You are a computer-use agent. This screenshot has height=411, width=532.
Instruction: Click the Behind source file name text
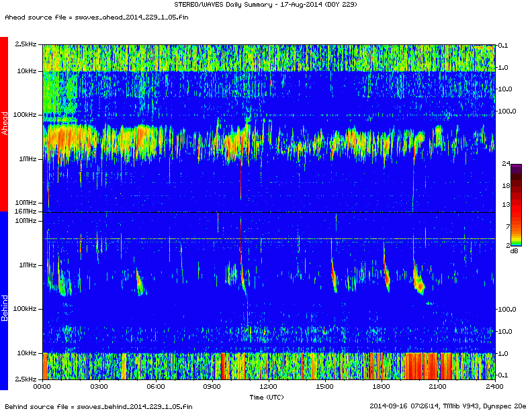tap(98, 406)
